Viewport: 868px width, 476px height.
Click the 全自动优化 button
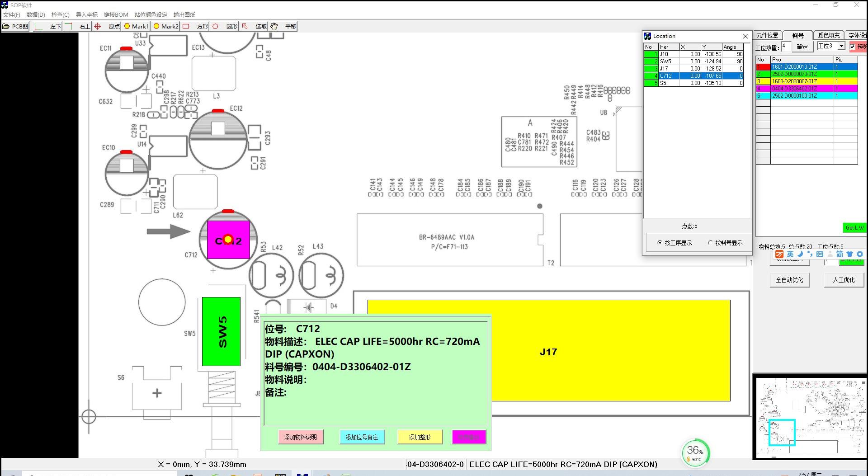tap(789, 280)
